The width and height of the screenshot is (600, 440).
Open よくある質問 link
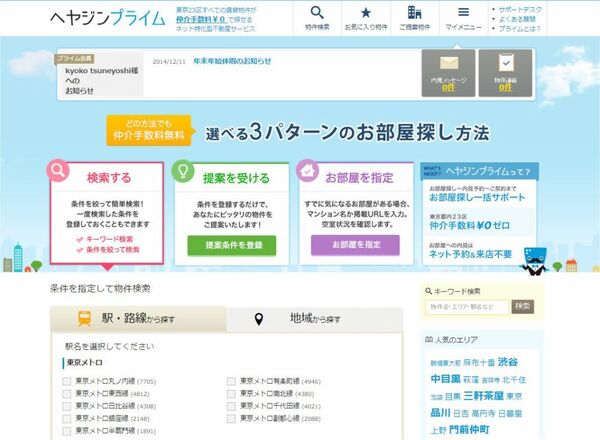[x=517, y=19]
